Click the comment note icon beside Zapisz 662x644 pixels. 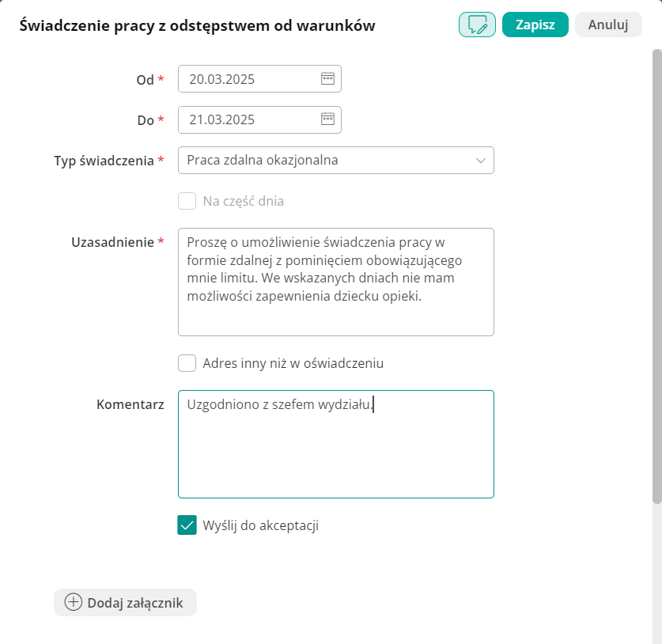pos(477,25)
